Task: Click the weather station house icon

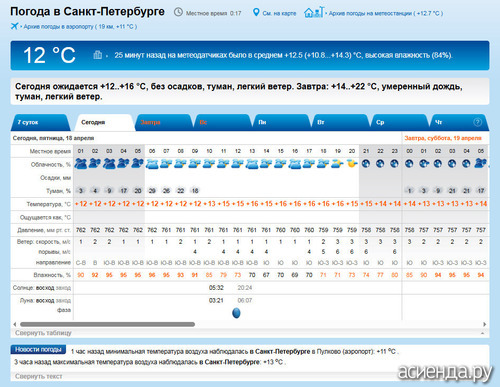Action: [x=313, y=12]
